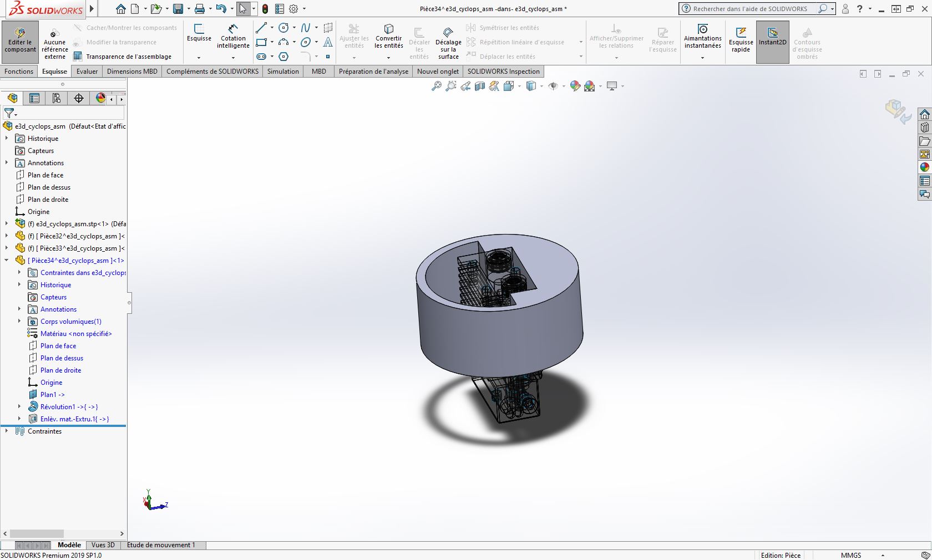932x560 pixels.
Task: Expand the top-level Annotations folder
Action: tap(7, 162)
